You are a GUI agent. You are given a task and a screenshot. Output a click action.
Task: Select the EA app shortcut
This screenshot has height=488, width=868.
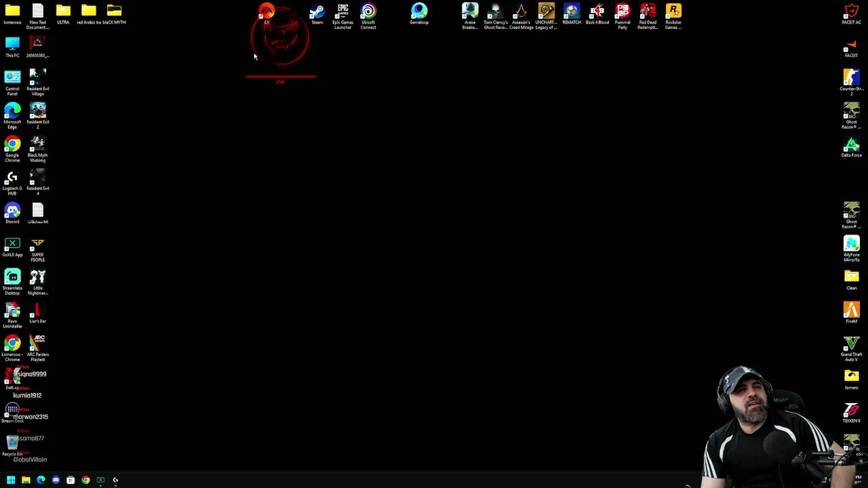pos(267,14)
